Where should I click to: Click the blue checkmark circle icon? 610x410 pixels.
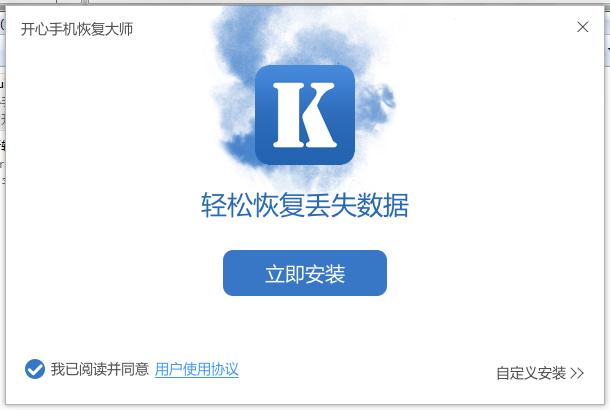(x=35, y=369)
